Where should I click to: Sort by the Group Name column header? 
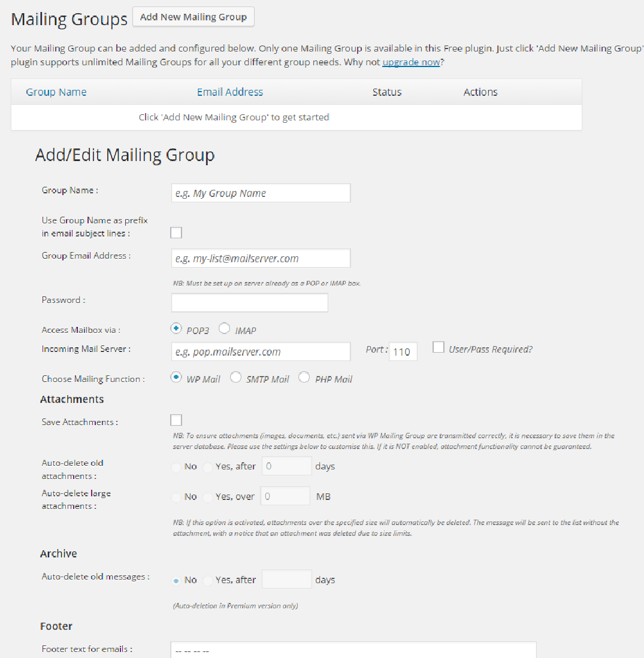56,92
